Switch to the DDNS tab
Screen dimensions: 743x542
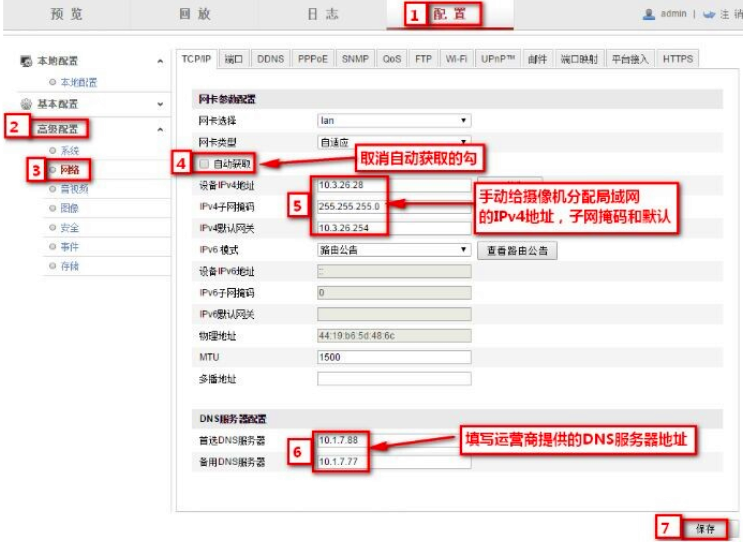click(x=271, y=59)
